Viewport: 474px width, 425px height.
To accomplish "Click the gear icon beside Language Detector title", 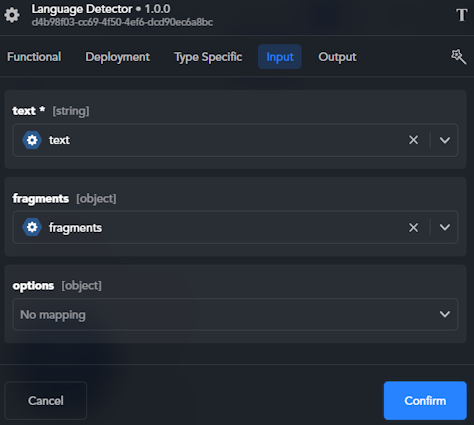I will pos(12,15).
